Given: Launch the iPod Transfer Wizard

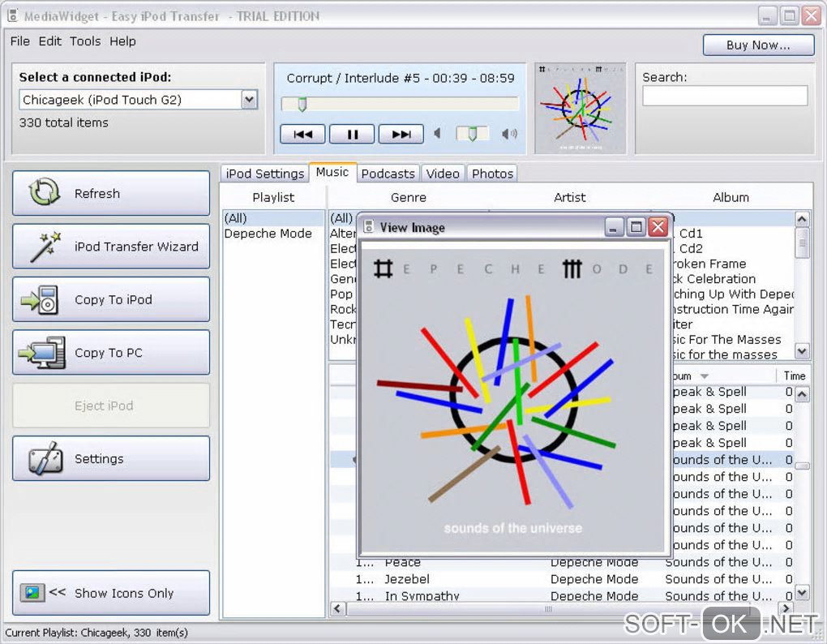Looking at the screenshot, I should point(111,247).
